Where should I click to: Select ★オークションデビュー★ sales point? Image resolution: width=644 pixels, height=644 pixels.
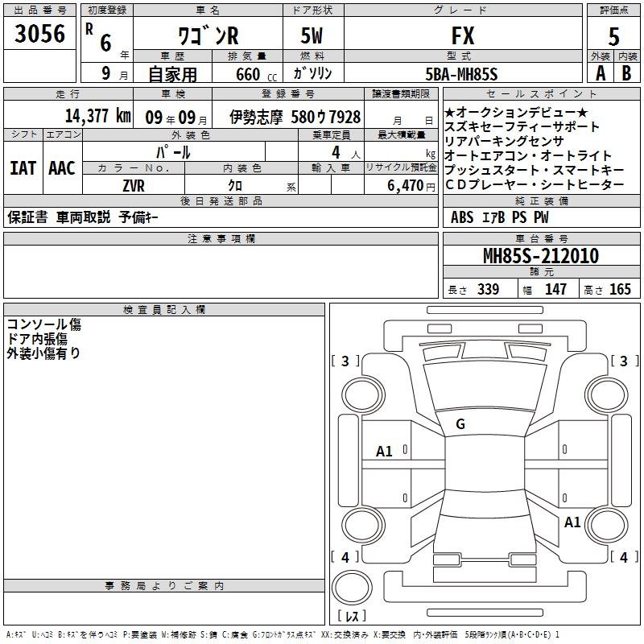[x=516, y=112]
